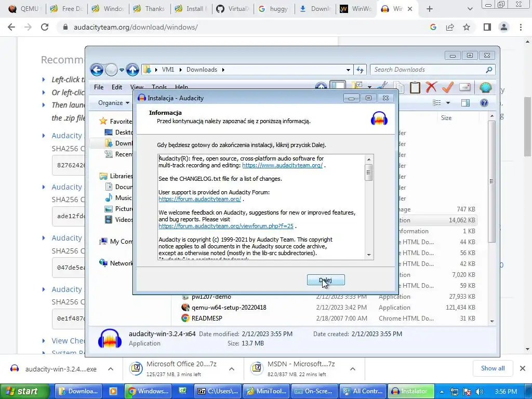Click the volume speaker icon in system tray
This screenshot has width=532, height=399.
point(479,392)
